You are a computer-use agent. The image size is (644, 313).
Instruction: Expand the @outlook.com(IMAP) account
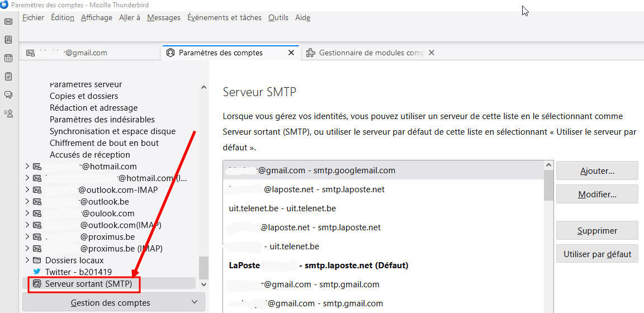[27, 225]
